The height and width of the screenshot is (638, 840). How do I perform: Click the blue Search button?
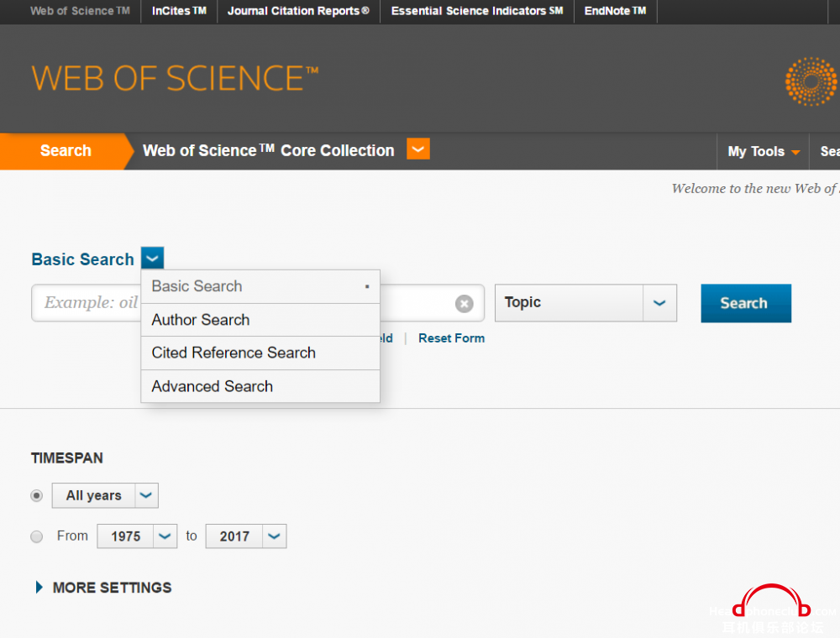(746, 303)
